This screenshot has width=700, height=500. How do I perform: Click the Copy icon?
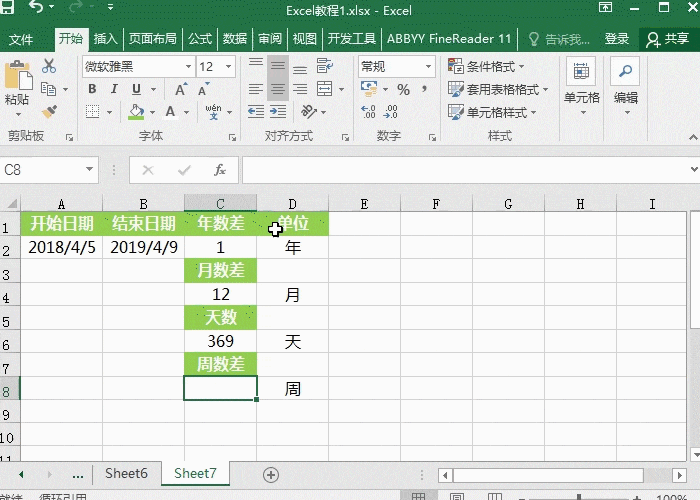[48, 89]
